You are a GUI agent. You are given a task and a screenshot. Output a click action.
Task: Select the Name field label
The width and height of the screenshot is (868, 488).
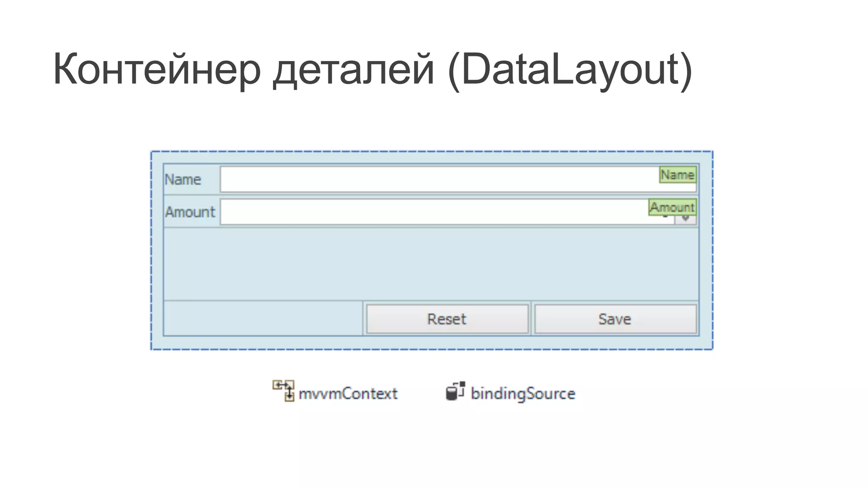point(183,180)
